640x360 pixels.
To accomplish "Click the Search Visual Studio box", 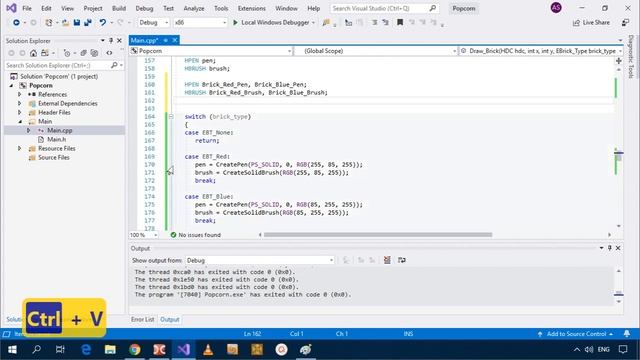I will click(384, 8).
